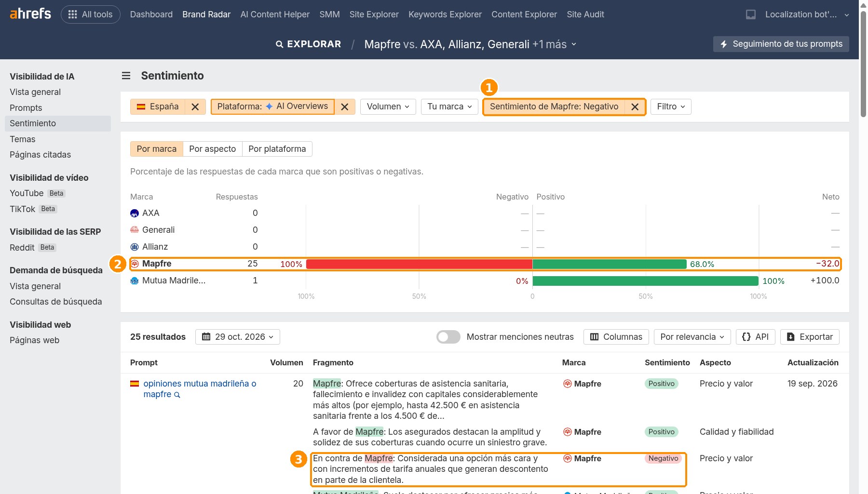Click the AXA brand logo icon

pos(135,213)
